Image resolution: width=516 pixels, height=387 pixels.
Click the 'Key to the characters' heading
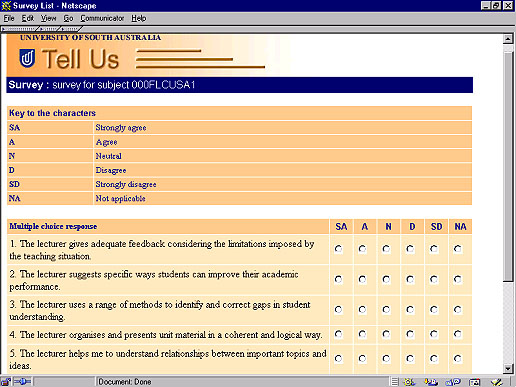pyautogui.click(x=52, y=113)
